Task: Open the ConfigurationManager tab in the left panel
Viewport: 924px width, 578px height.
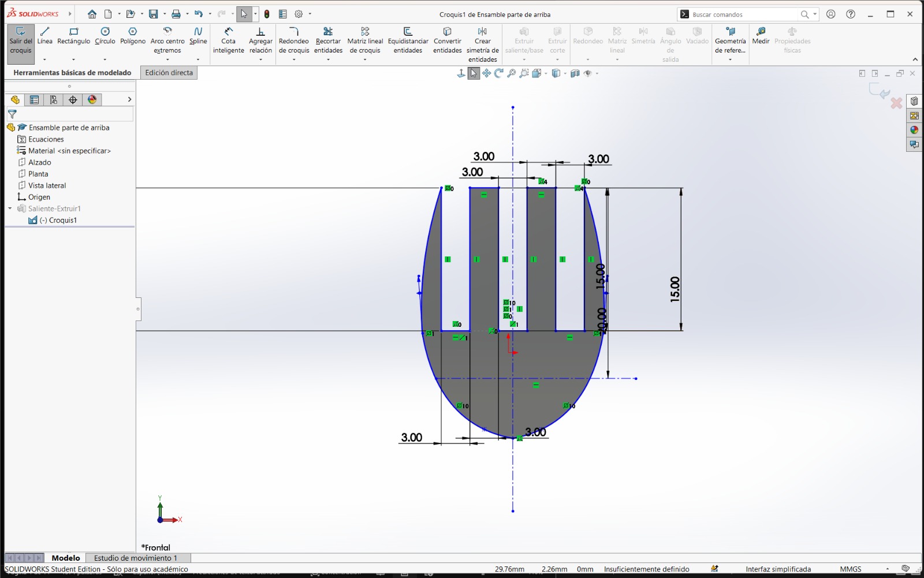Action: click(54, 99)
